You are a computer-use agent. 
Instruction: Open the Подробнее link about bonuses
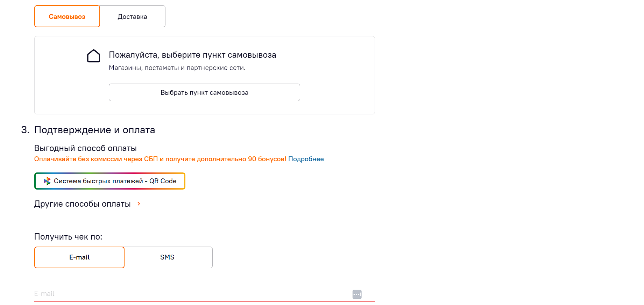coord(306,159)
